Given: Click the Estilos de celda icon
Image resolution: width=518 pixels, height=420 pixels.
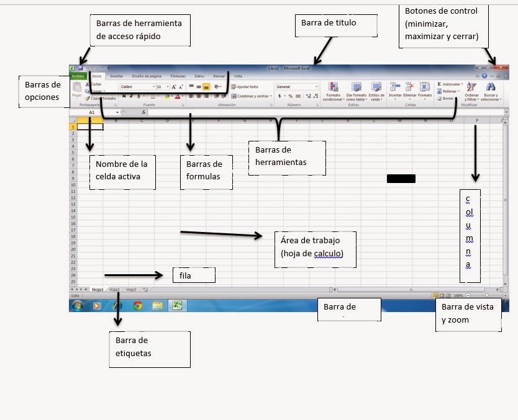Looking at the screenshot, I should pos(376,87).
